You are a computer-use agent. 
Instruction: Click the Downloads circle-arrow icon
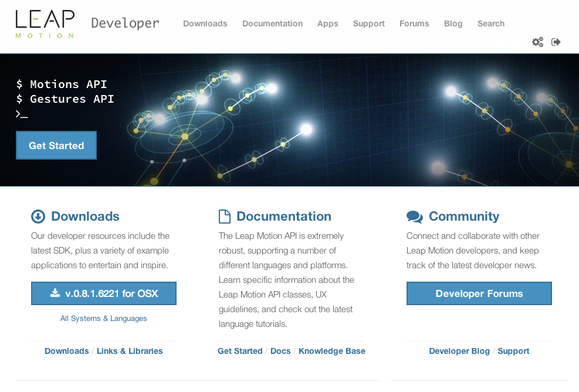tap(38, 217)
